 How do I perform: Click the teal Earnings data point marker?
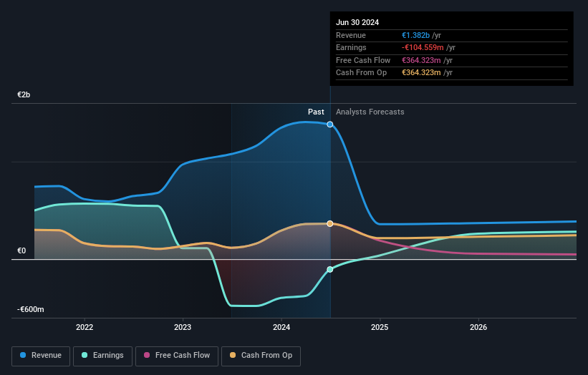330,269
